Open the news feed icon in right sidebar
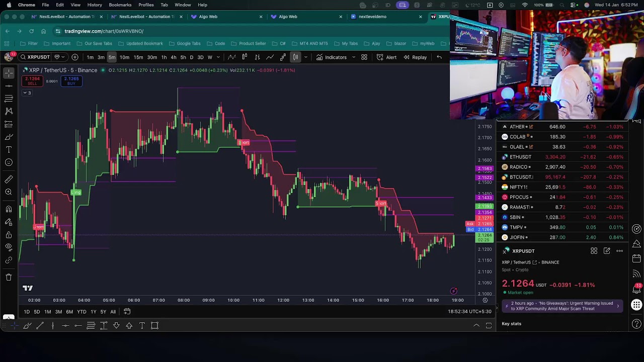 tap(637, 274)
